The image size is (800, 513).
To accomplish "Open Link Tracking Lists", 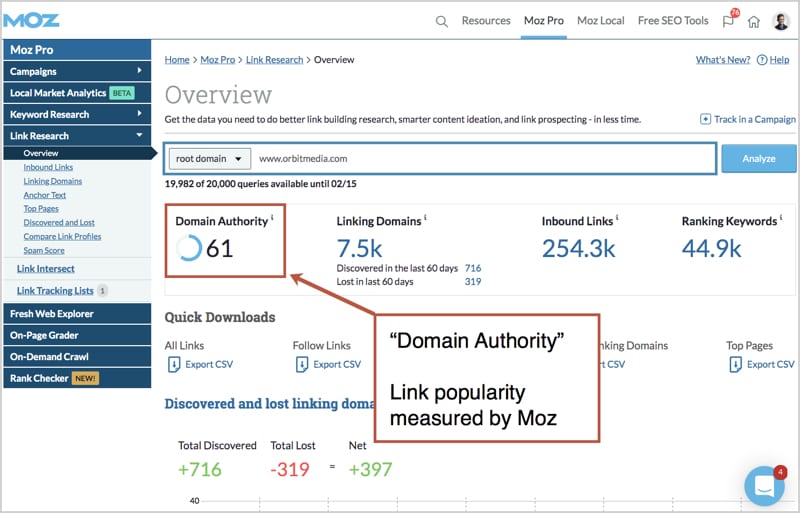I will (x=55, y=290).
